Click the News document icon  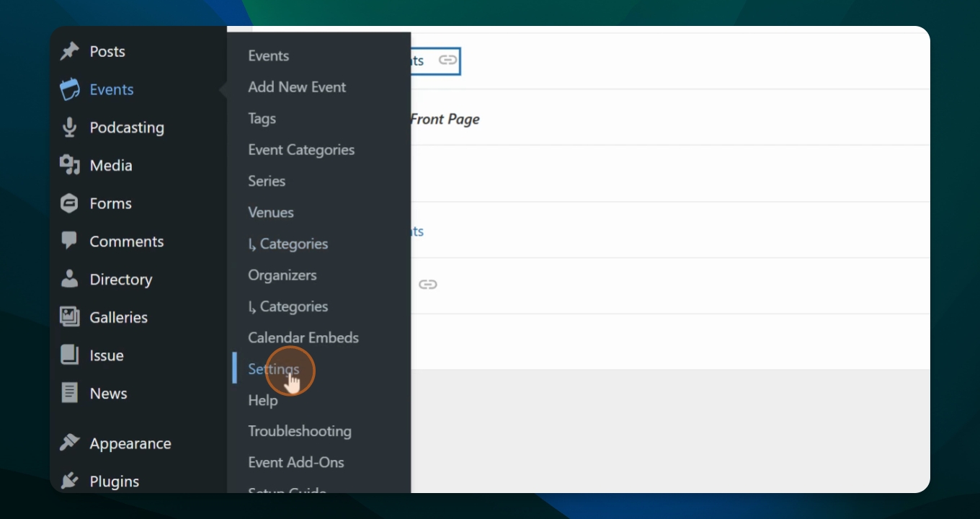(x=70, y=393)
